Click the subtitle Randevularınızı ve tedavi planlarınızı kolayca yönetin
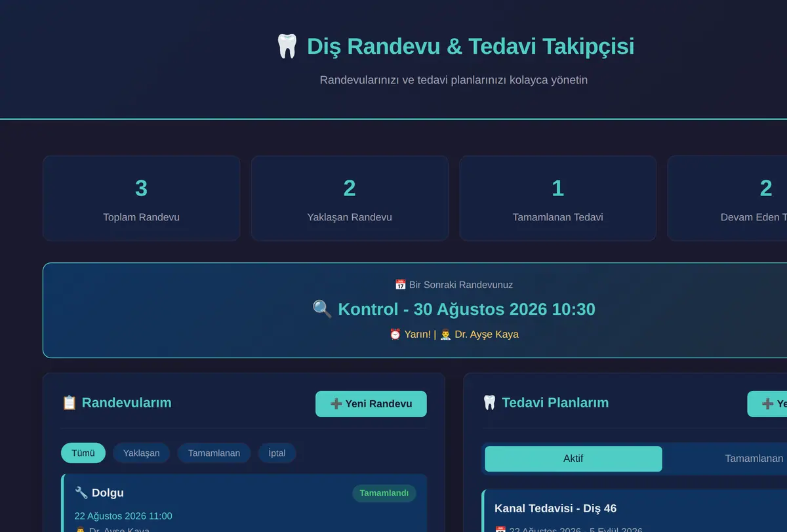787x532 pixels. (x=454, y=80)
